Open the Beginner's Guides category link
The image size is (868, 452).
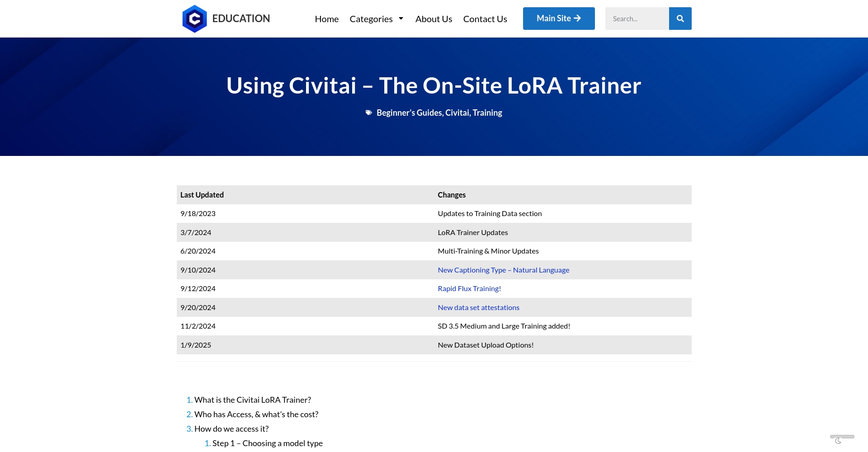409,113
